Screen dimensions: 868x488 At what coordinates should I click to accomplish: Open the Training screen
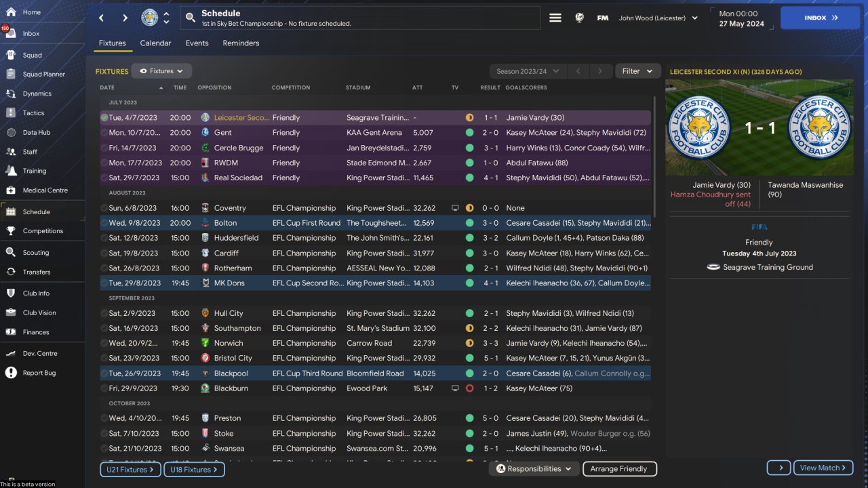(x=43, y=171)
